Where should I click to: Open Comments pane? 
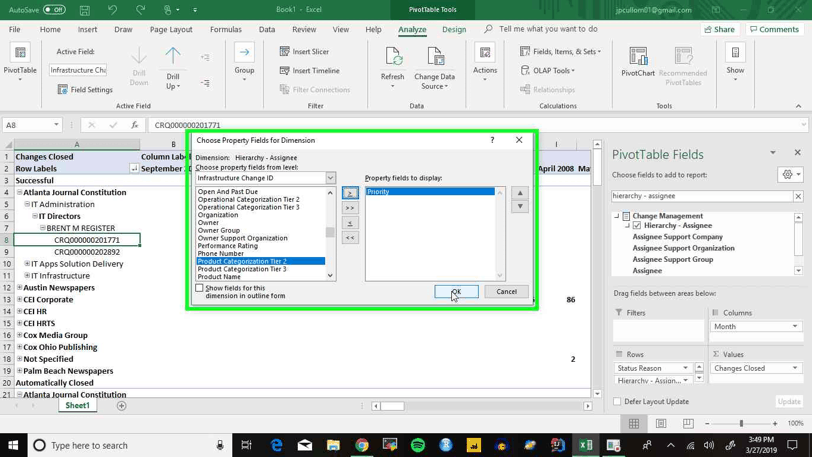pyautogui.click(x=775, y=30)
